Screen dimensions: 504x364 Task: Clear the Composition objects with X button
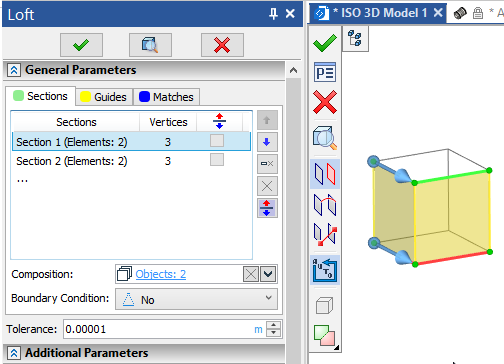pos(251,274)
